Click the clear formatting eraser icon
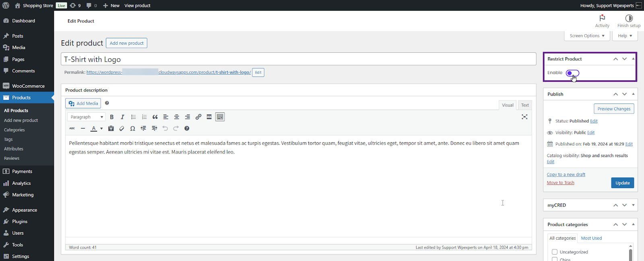The height and width of the screenshot is (261, 644). [x=122, y=128]
